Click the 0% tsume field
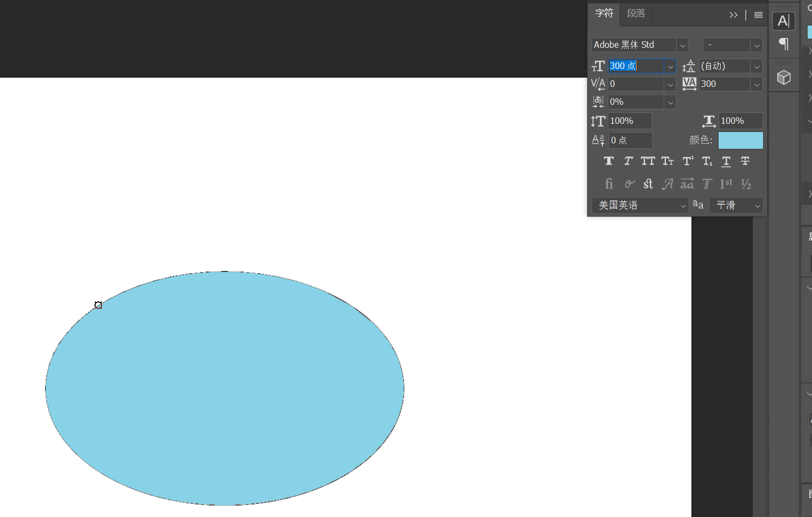812x517 pixels. 636,102
